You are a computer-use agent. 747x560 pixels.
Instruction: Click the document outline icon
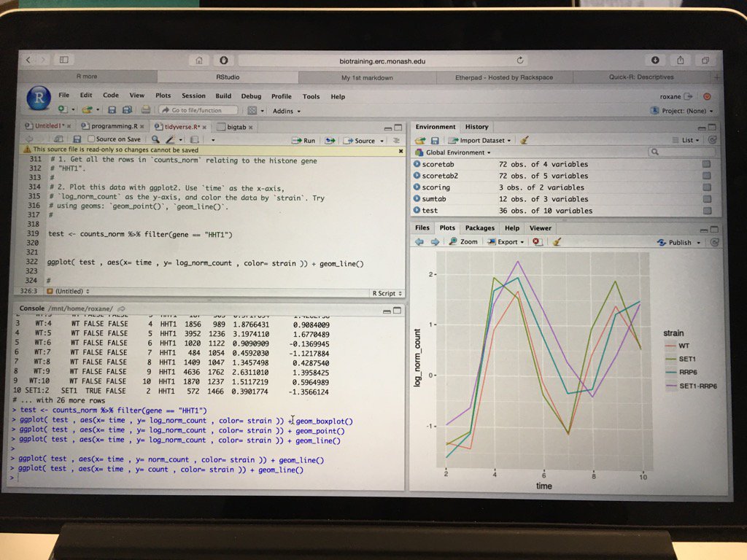pyautogui.click(x=396, y=141)
